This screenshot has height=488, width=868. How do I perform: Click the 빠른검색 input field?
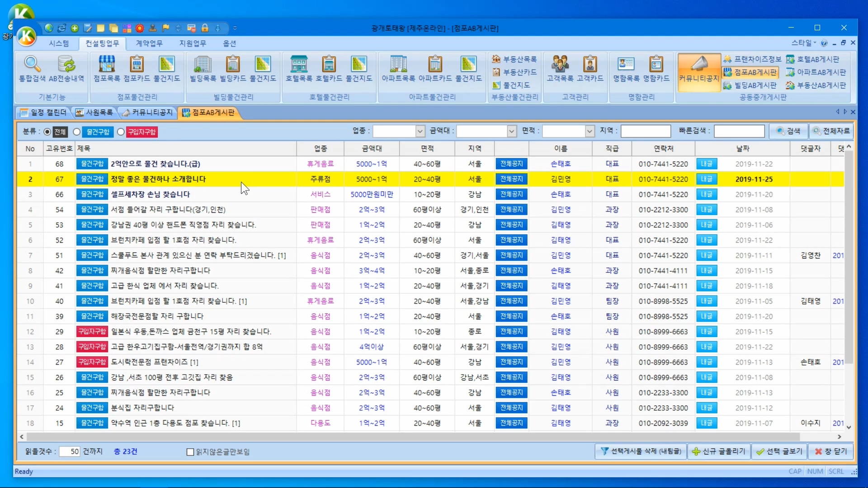pos(739,131)
